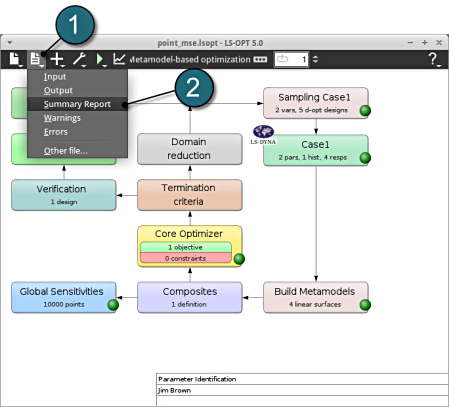Click the ellipsis button beside task name
This screenshot has width=449, height=407.
pyautogui.click(x=260, y=59)
